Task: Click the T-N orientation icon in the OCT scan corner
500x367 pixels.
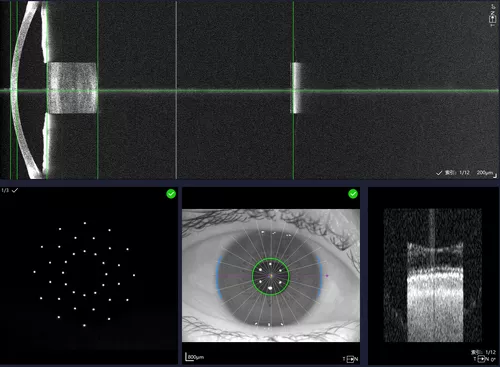Action: pyautogui.click(x=493, y=16)
